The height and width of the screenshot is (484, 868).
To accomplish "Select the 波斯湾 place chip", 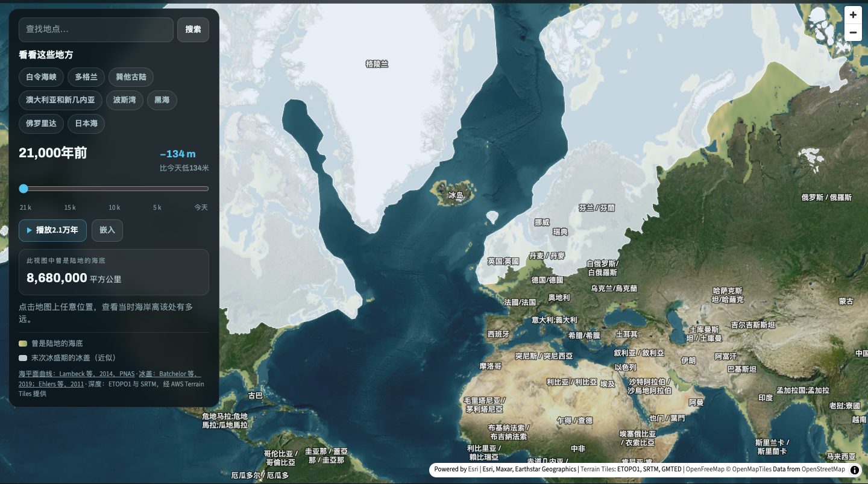I will click(x=125, y=100).
